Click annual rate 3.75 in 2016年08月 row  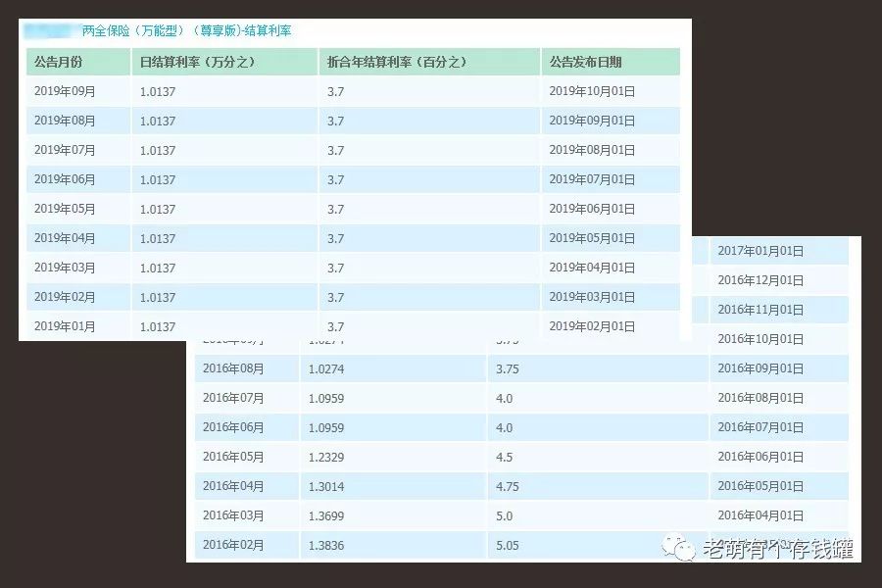coord(508,369)
